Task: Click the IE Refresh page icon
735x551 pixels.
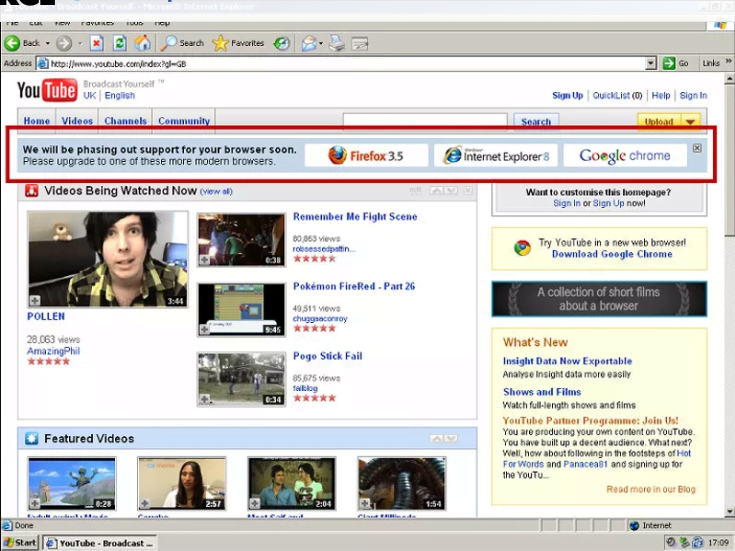Action: (120, 43)
